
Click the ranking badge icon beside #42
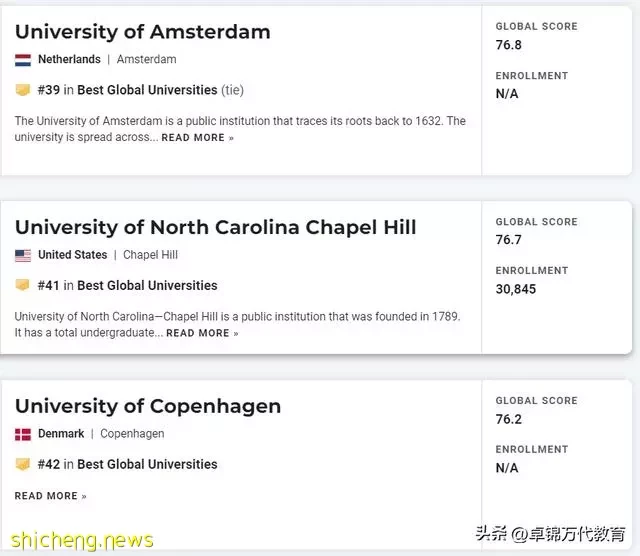click(23, 464)
